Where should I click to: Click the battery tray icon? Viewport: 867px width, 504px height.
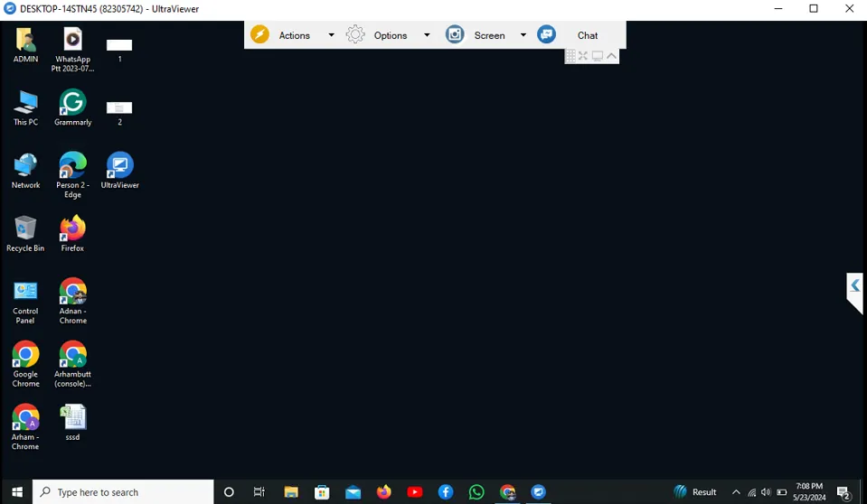(782, 492)
